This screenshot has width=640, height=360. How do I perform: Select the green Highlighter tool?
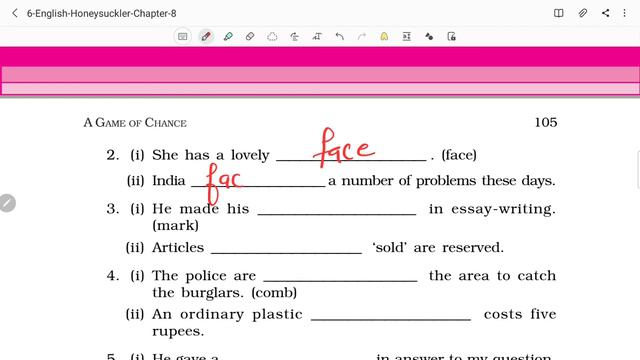[228, 37]
